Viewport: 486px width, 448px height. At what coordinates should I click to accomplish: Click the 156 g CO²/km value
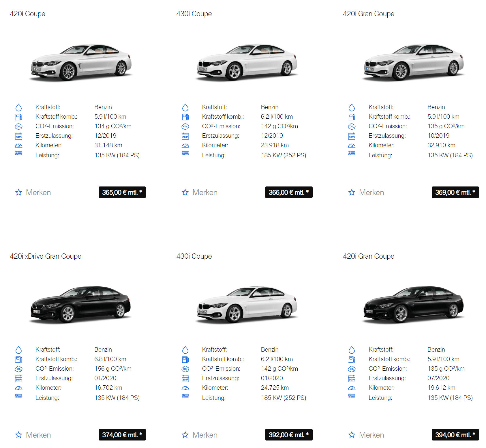pyautogui.click(x=113, y=369)
